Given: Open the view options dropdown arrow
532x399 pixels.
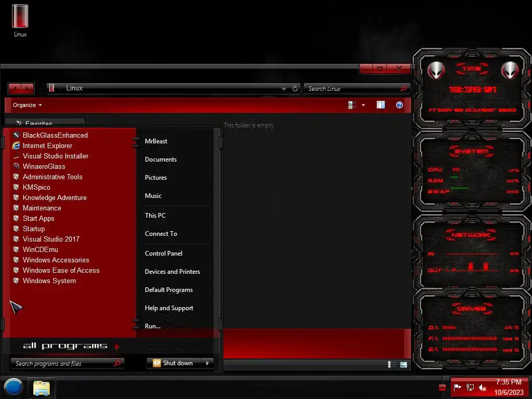Looking at the screenshot, I should coord(363,105).
